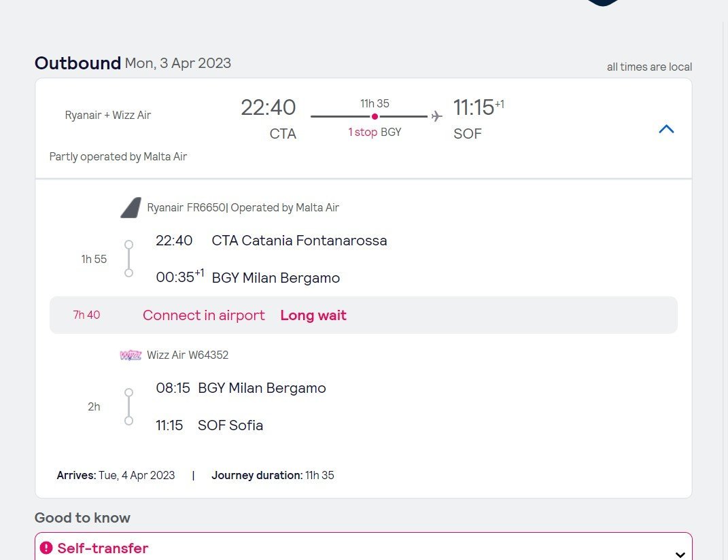Viewport: 728px width, 560px height.
Task: Collapse the outbound flight details chevron
Action: click(x=666, y=128)
